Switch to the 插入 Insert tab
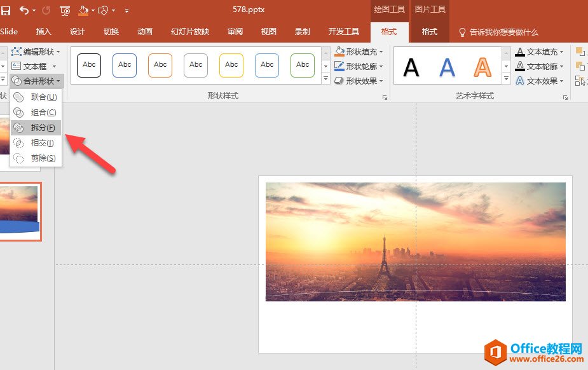 tap(44, 32)
